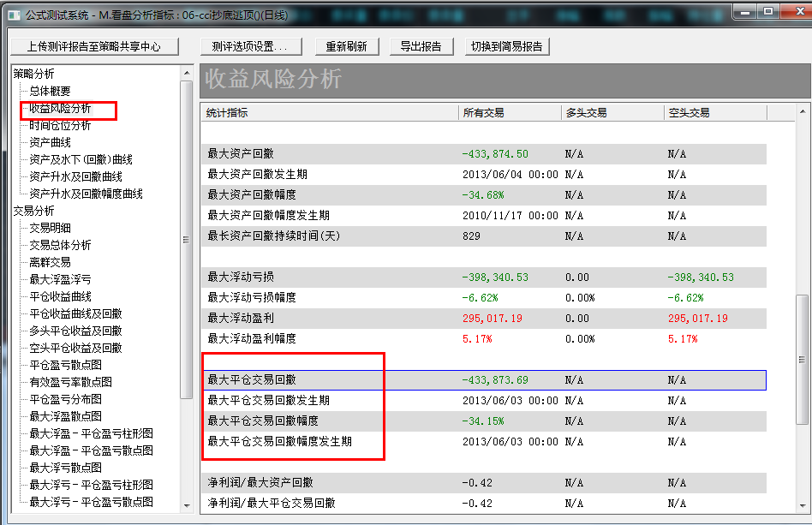Click the report table scrollbar thumb
The image size is (812, 525).
(x=802, y=360)
